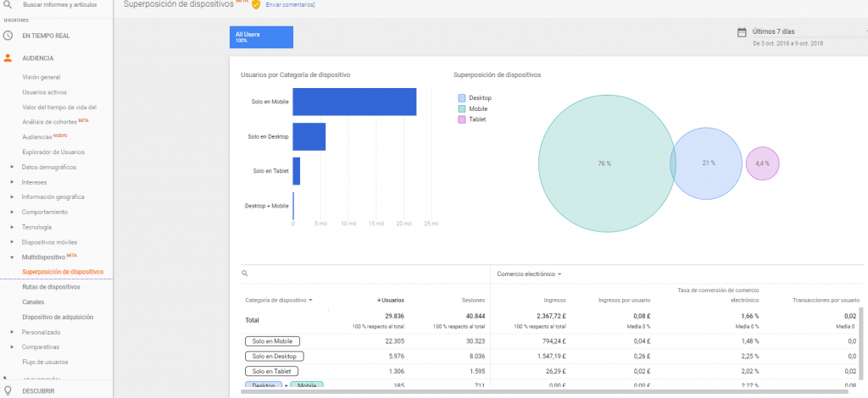Click the Solo en Tablet table chip
The width and height of the screenshot is (868, 398).
pyautogui.click(x=272, y=371)
